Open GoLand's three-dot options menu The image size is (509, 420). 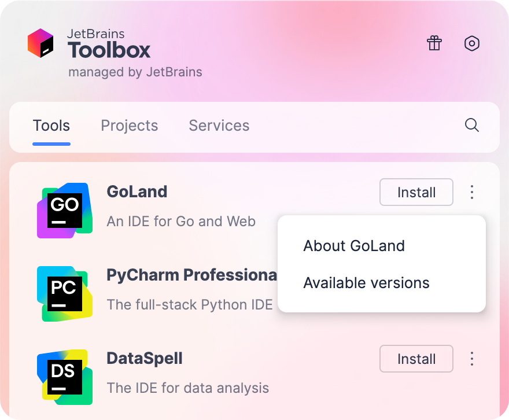[472, 192]
